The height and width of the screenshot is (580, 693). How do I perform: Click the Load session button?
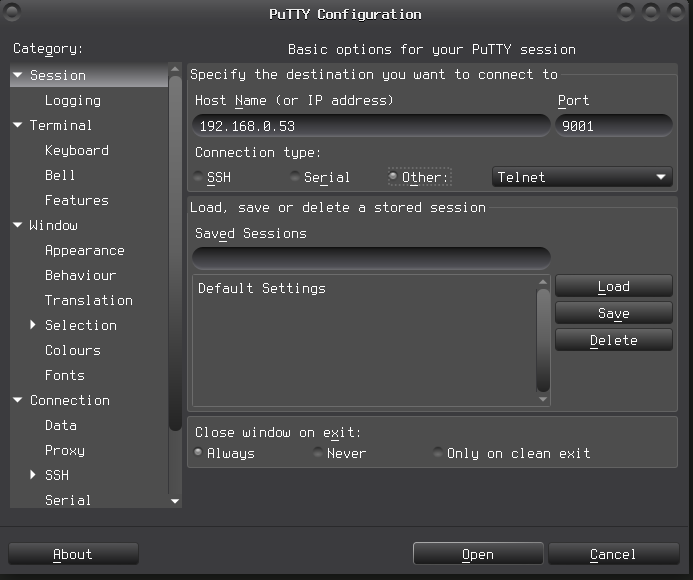tap(613, 287)
